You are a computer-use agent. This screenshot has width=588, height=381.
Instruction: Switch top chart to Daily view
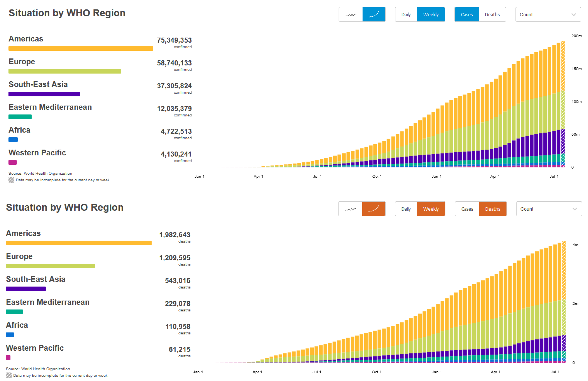click(406, 15)
